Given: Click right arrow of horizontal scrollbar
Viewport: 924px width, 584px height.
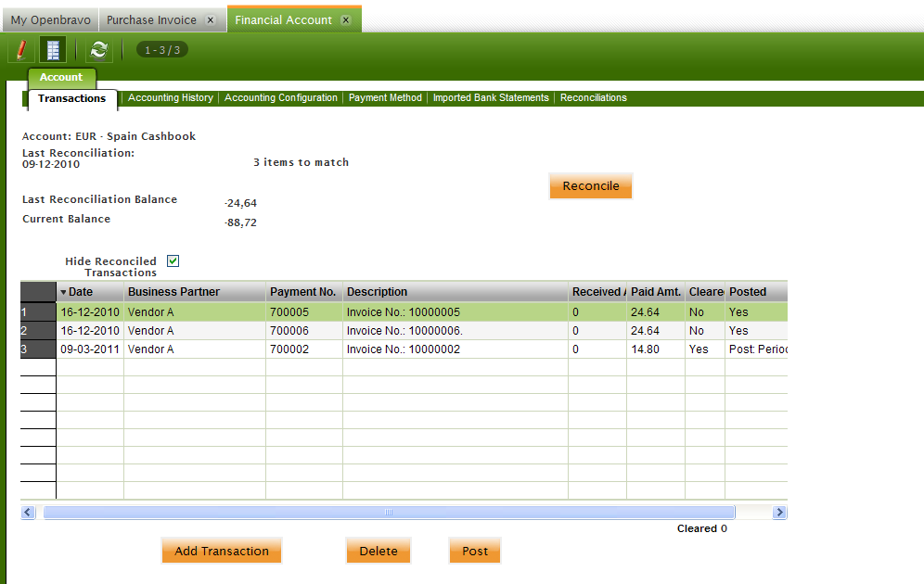Looking at the screenshot, I should coord(779,512).
